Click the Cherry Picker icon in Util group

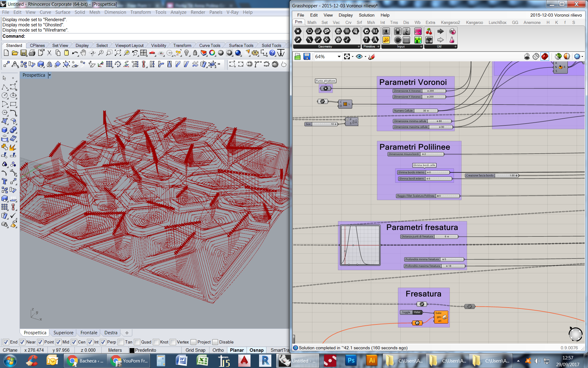coord(429,31)
